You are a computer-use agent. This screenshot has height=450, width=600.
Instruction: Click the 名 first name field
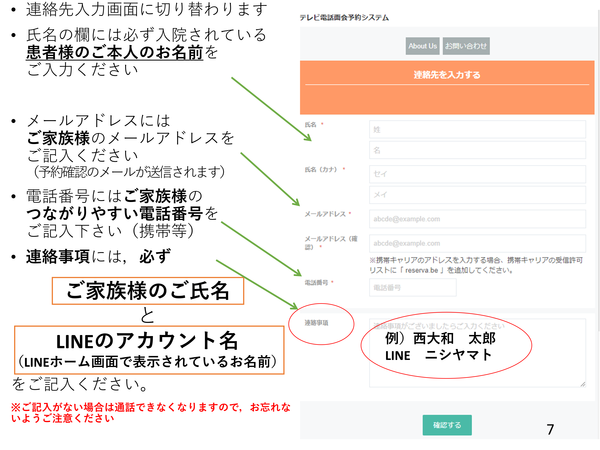point(476,151)
